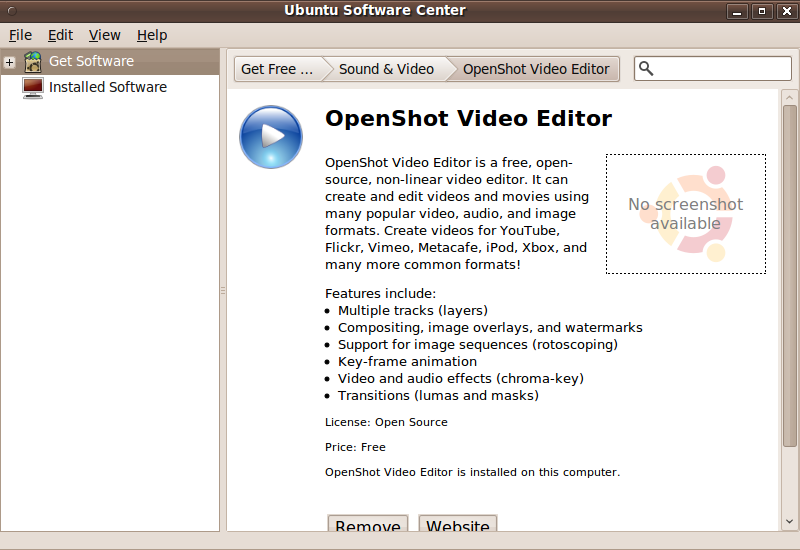Maximize the Ubuntu Software Center window

762,11
